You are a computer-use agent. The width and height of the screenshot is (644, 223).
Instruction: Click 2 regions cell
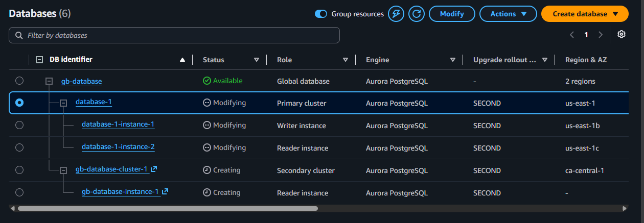coord(580,81)
